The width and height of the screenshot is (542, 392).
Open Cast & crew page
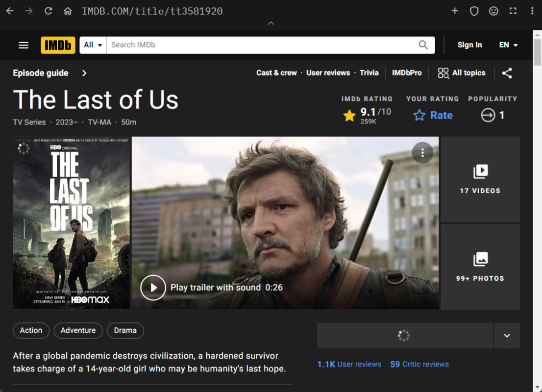coord(276,73)
